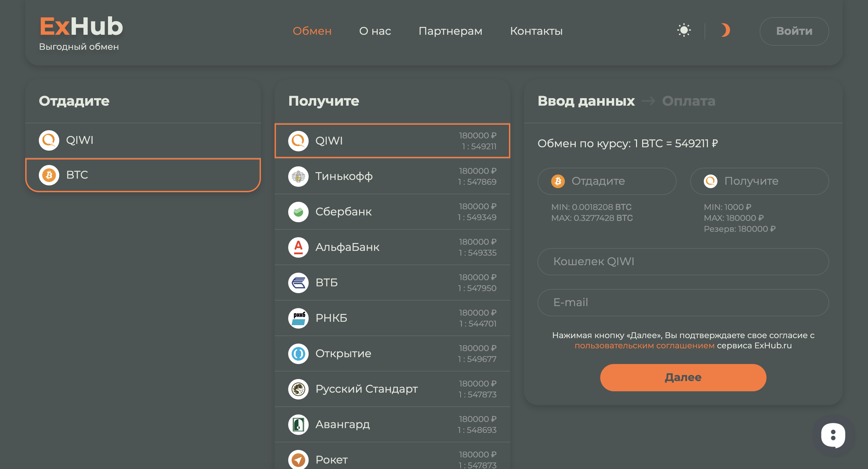
Task: Pick Русский Стандарт bank icon
Action: [298, 389]
